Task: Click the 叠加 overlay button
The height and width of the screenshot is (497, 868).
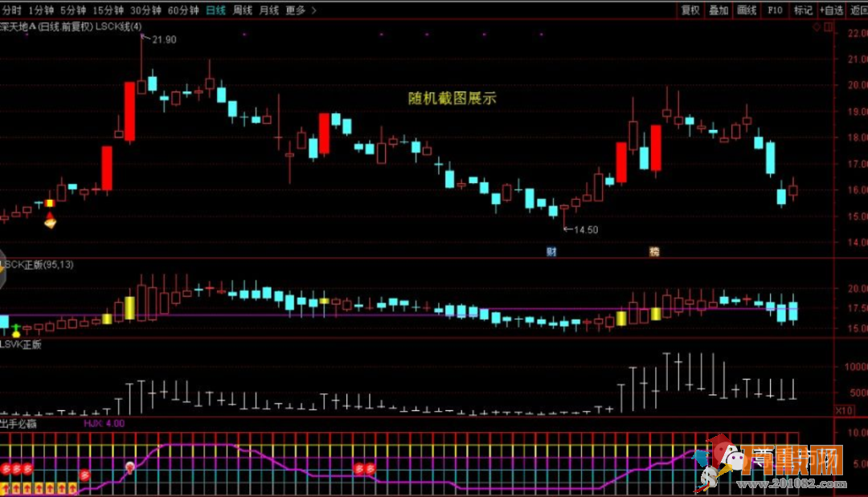Action: click(x=719, y=10)
